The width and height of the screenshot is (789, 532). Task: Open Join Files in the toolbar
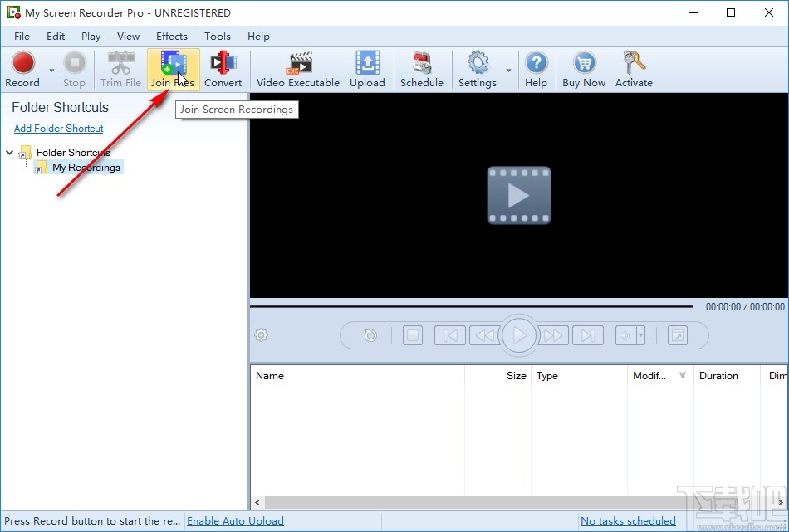tap(173, 70)
